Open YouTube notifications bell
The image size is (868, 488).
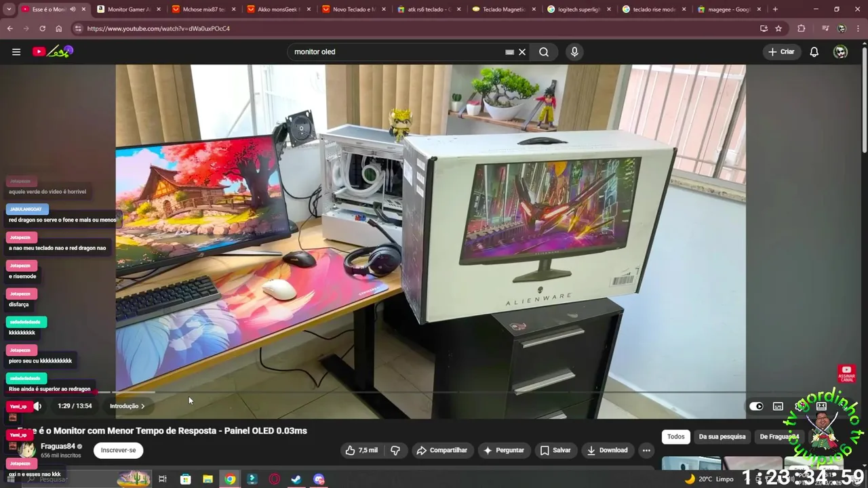[814, 52]
